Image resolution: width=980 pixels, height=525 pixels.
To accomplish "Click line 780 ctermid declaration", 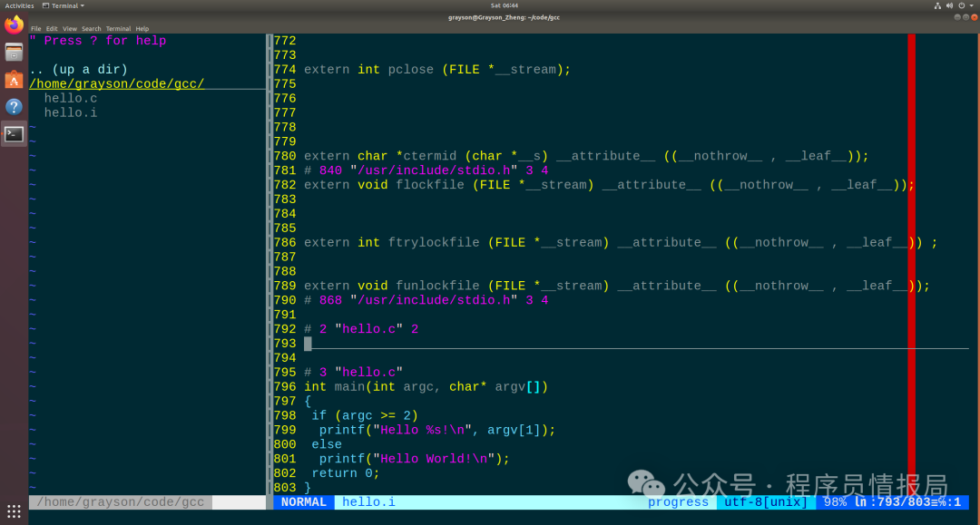I will (x=586, y=156).
